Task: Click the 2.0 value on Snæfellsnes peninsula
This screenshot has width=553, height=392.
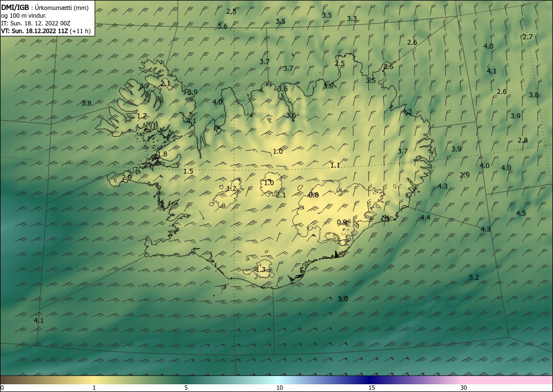Action: click(127, 177)
